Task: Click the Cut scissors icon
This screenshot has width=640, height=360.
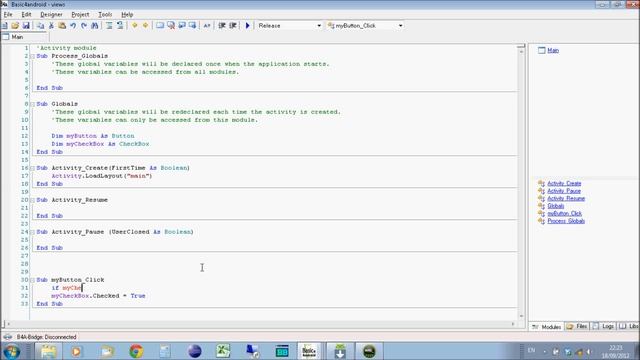Action: coord(51,26)
